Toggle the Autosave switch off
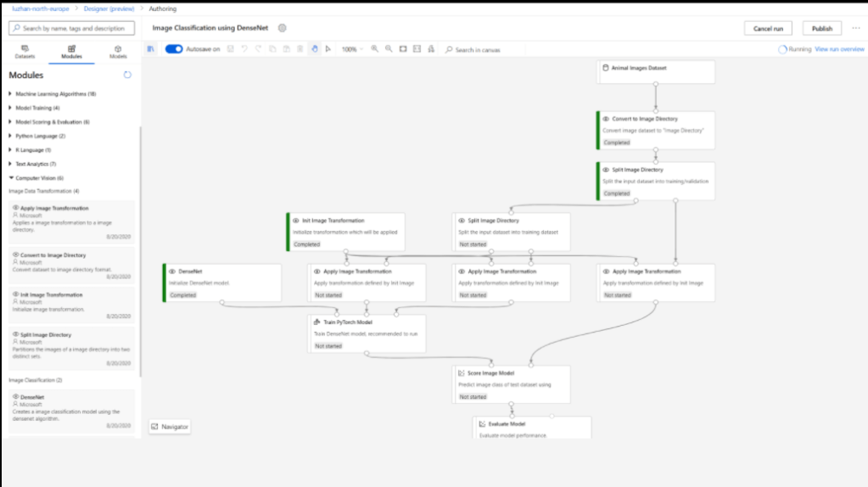Viewport: 868px width, 487px height. tap(174, 49)
